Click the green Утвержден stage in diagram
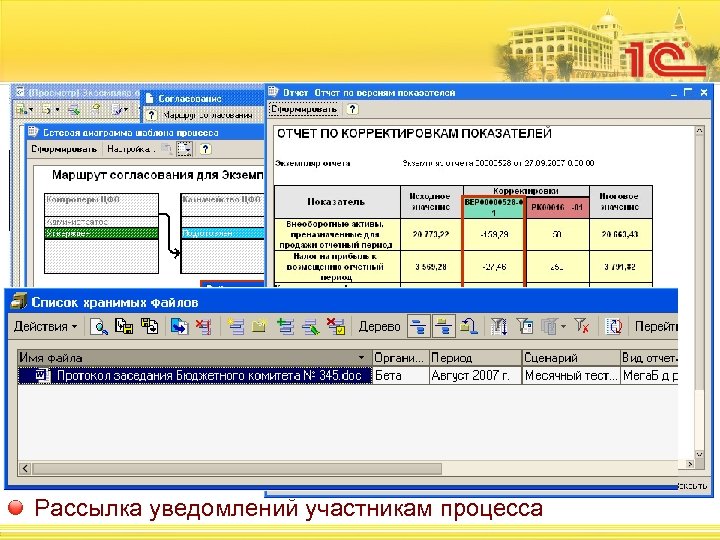 [101, 233]
